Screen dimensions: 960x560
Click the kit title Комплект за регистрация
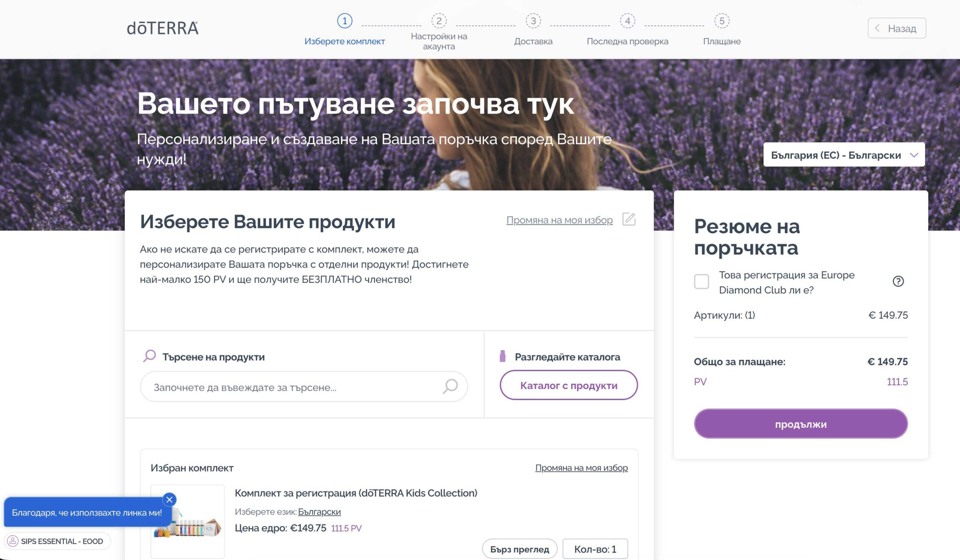coord(356,493)
